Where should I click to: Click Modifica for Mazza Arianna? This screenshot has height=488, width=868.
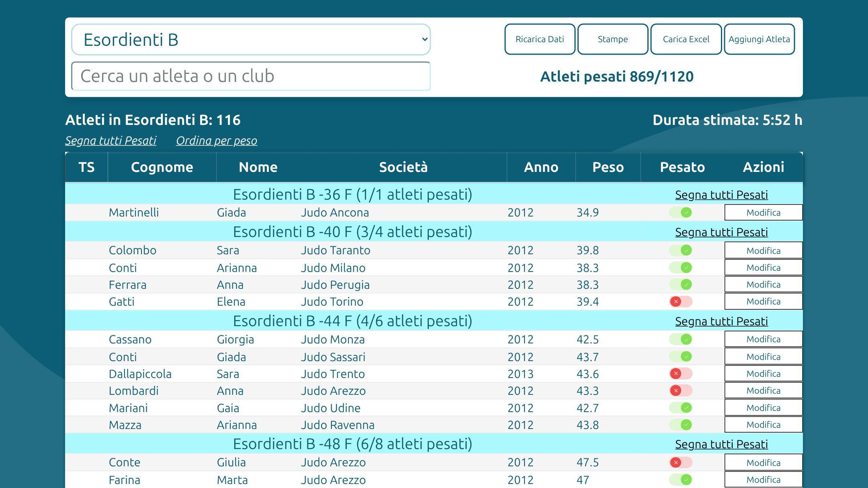coord(764,425)
